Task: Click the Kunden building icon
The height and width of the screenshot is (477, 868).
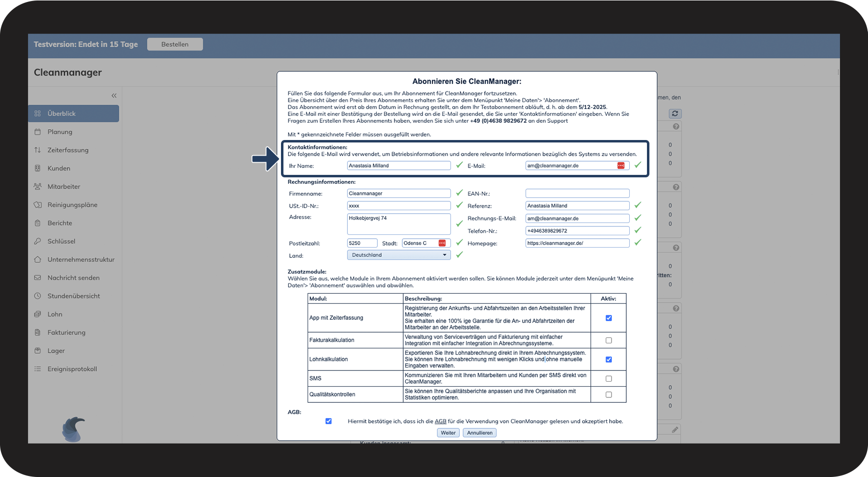Action: tap(37, 168)
